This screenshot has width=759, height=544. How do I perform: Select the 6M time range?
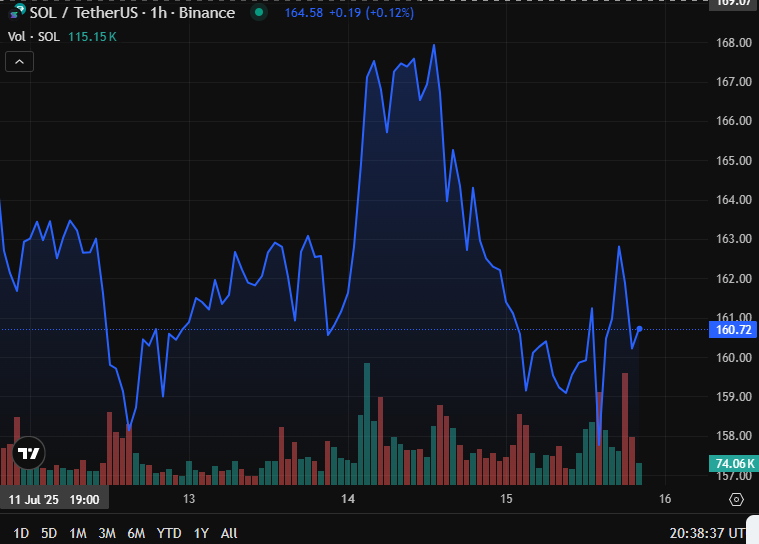click(x=136, y=533)
